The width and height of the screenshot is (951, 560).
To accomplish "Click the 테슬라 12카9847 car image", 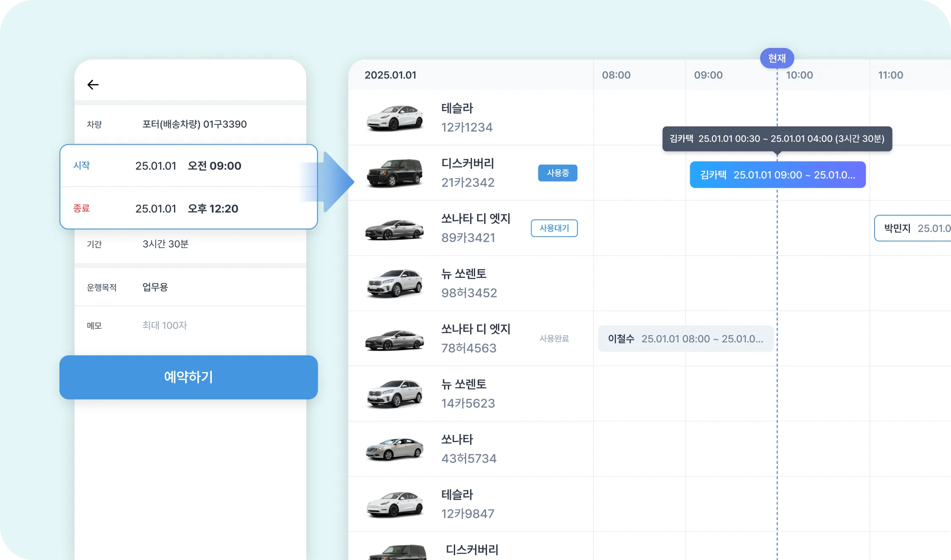I will pos(395,504).
